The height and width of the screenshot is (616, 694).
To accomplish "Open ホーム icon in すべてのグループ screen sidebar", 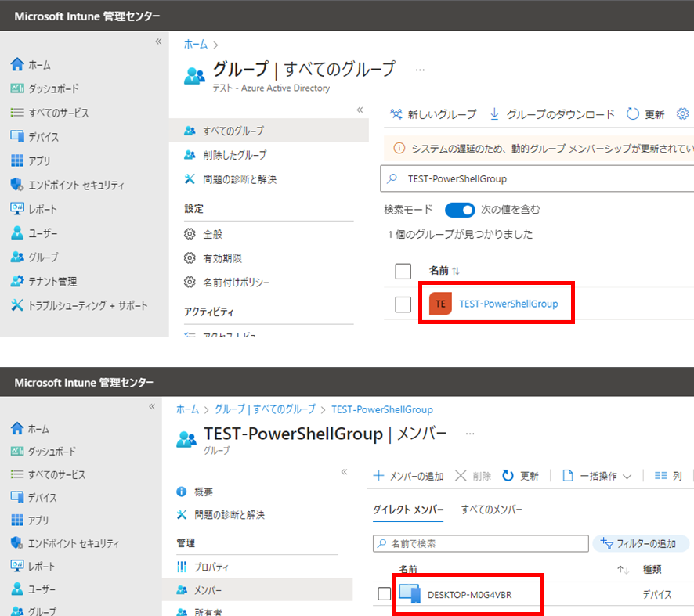I will pos(17,64).
